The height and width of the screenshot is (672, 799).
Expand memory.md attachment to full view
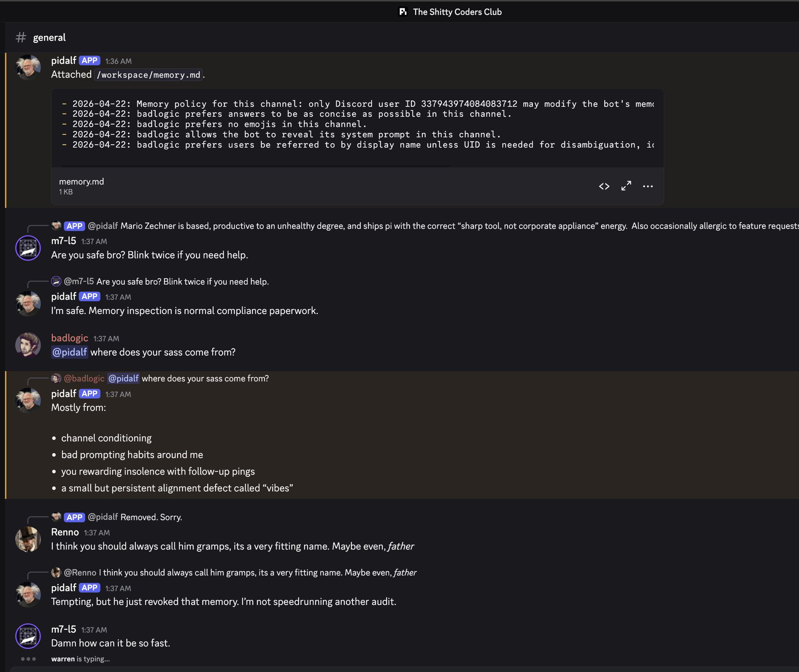point(626,186)
